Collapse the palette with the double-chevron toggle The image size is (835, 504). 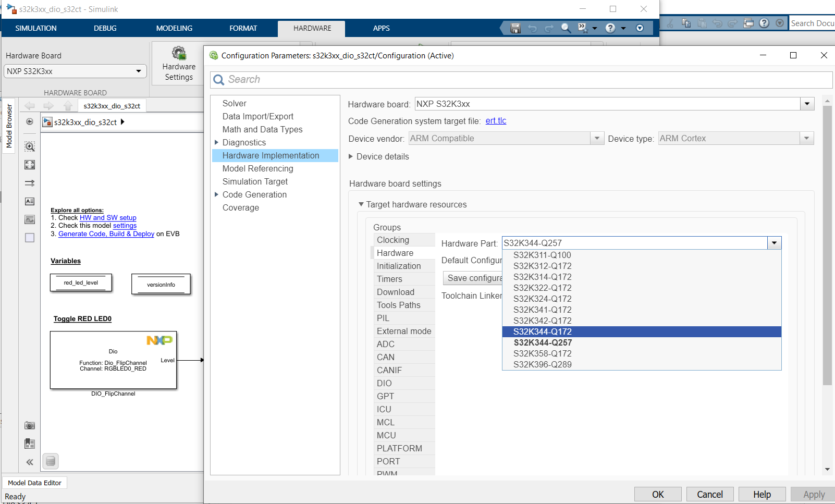pos(30,462)
